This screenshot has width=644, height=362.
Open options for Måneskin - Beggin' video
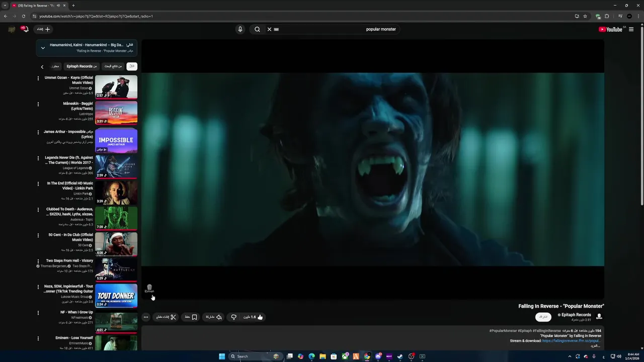click(38, 104)
